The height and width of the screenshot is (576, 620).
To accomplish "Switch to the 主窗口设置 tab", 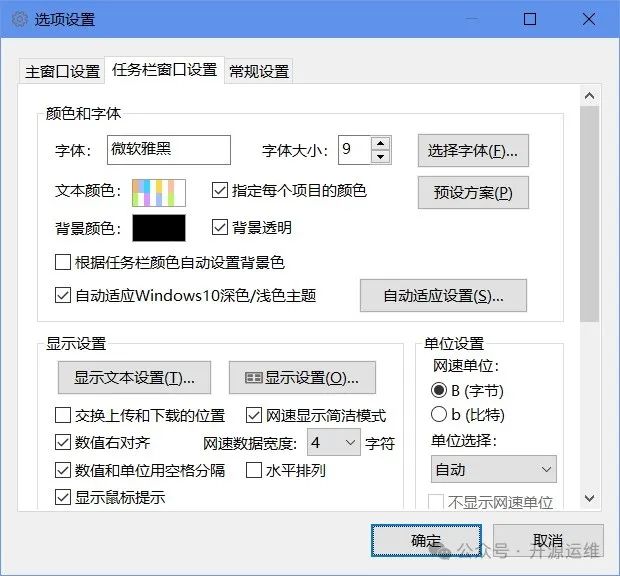I will point(63,71).
